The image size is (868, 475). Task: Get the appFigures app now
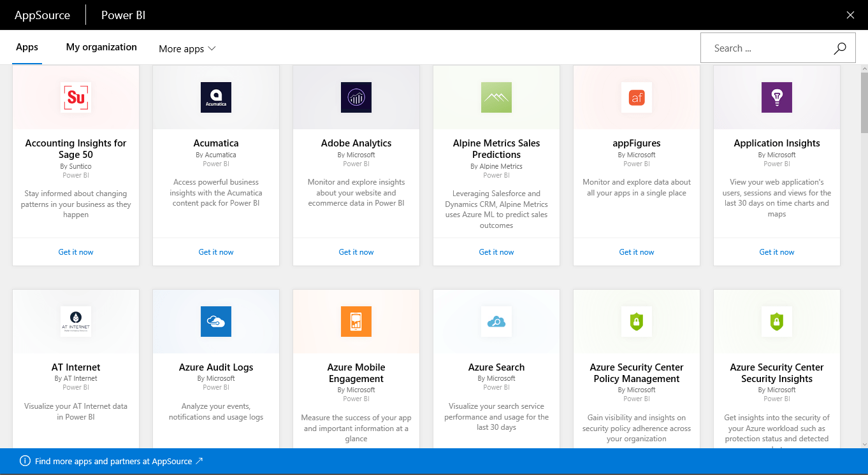(x=637, y=252)
